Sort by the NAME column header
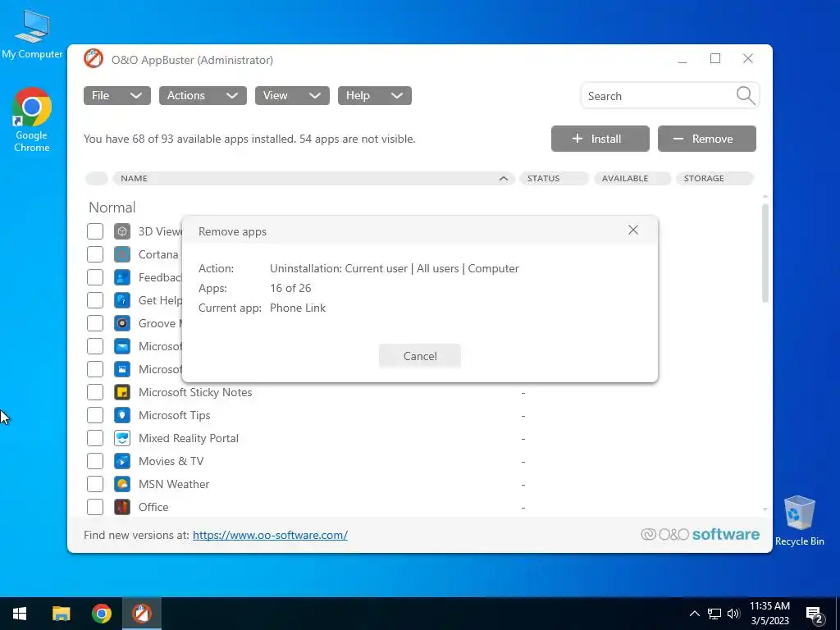840x630 pixels. [x=313, y=178]
